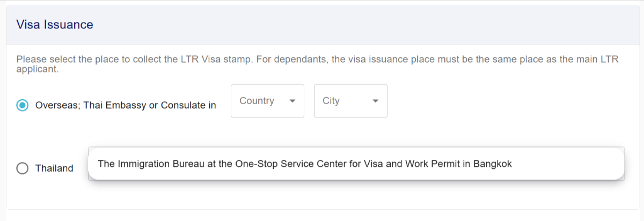
Task: Open the City dropdown
Action: point(350,101)
